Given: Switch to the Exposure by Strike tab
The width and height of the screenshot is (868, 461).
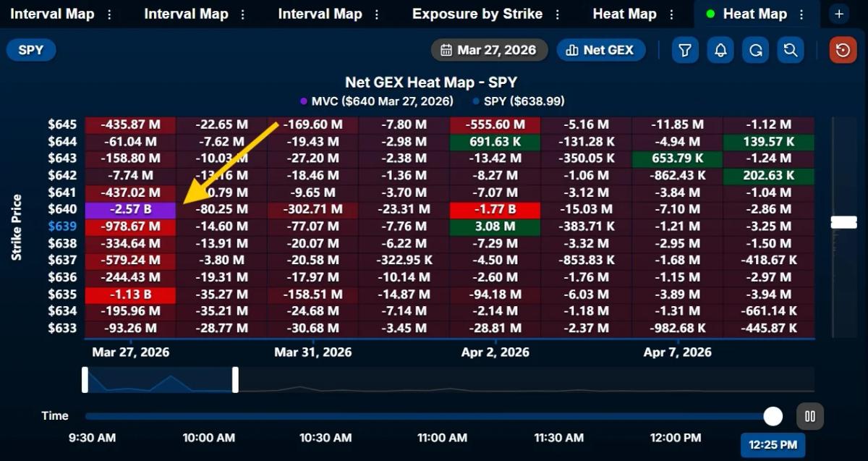Looking at the screenshot, I should [x=477, y=13].
